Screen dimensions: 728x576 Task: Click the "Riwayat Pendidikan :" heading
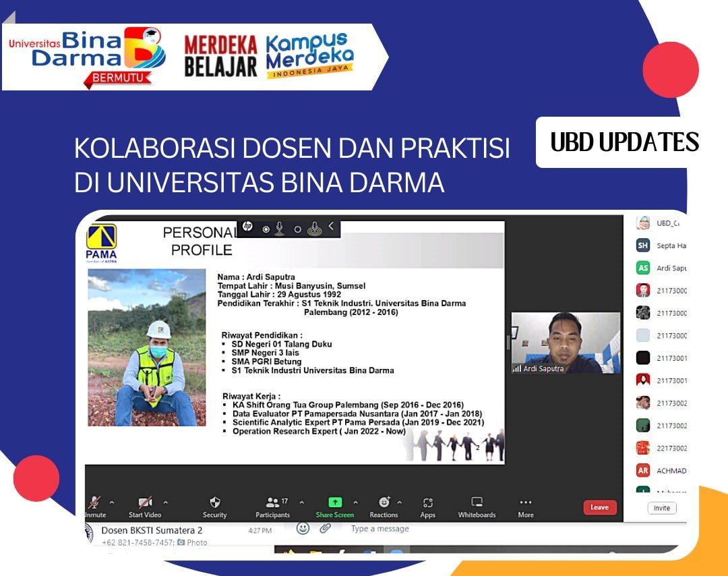pos(262,335)
